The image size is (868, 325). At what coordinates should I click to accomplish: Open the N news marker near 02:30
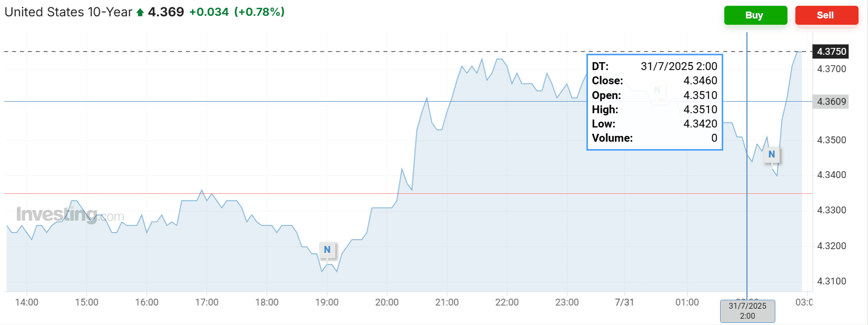pos(772,154)
